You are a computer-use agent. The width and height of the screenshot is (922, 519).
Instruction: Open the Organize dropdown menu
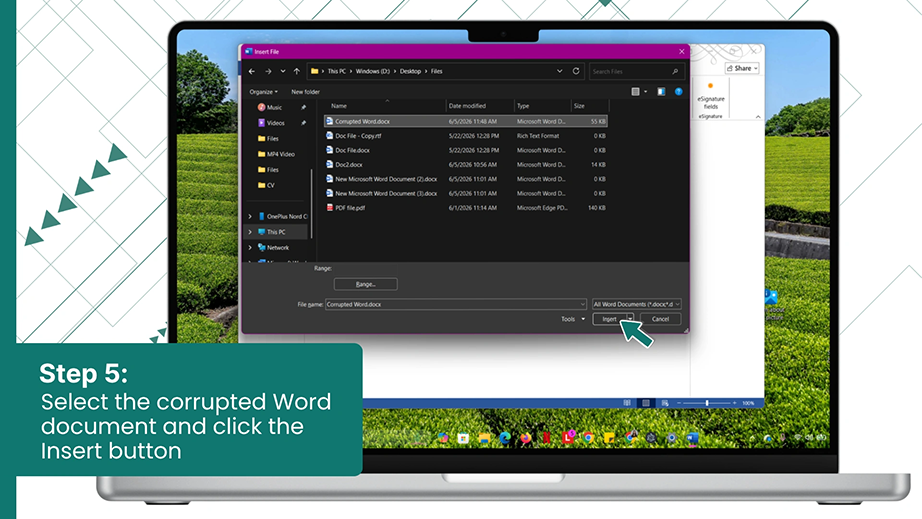263,92
